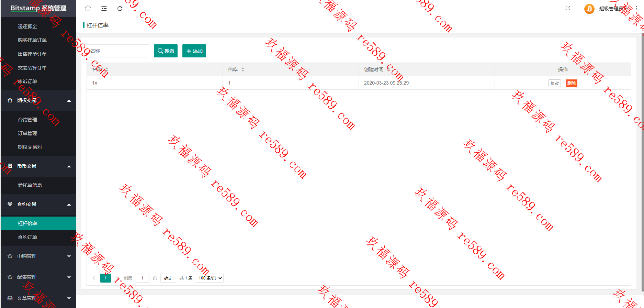
Task: Enter fullscreen with the expand icon
Action: click(568, 8)
